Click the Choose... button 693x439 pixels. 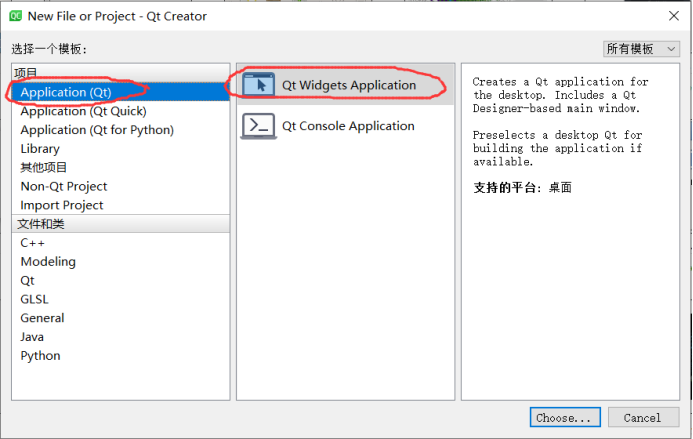coord(565,417)
